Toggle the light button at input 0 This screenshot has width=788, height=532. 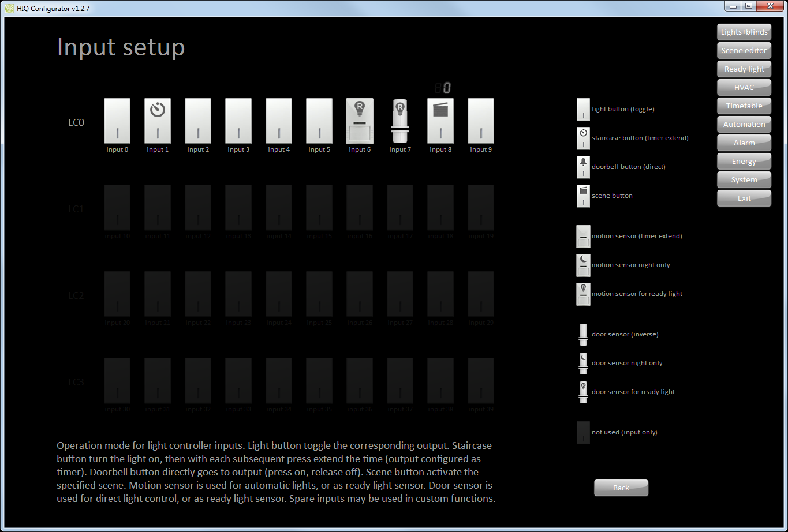click(117, 121)
